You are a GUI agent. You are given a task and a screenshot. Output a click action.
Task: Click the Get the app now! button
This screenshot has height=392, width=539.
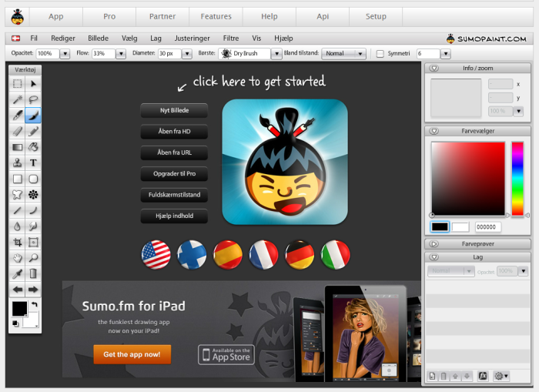click(x=132, y=354)
